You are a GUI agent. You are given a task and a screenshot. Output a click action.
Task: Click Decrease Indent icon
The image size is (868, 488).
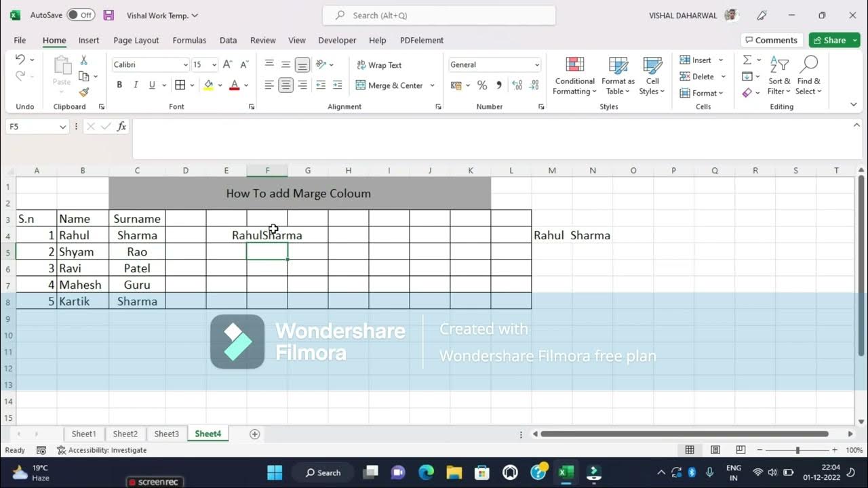pyautogui.click(x=321, y=85)
